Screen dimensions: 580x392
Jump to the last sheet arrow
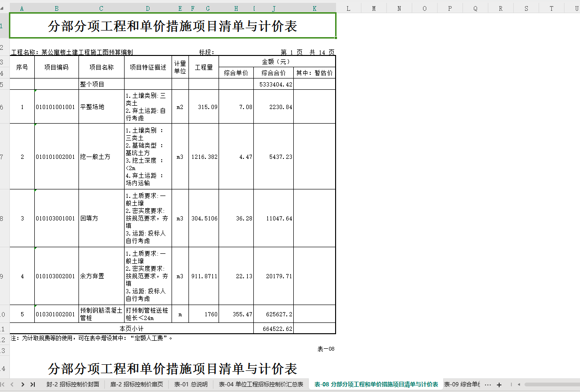pos(32,384)
